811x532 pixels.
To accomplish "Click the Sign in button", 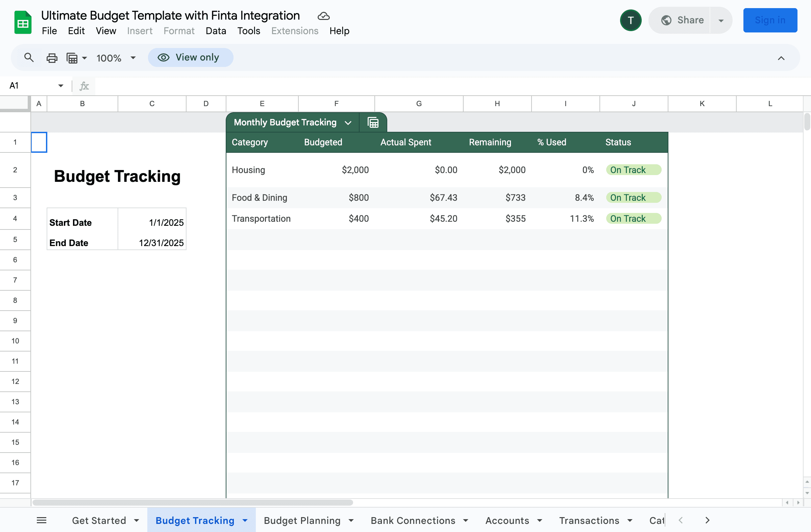I will pos(770,20).
